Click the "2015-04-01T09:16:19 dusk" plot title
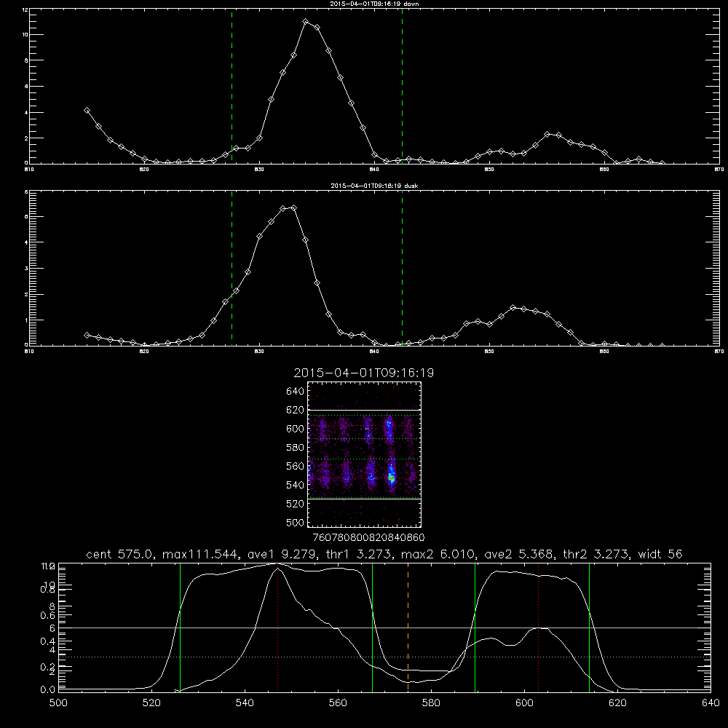This screenshot has width=728, height=728. click(x=374, y=186)
